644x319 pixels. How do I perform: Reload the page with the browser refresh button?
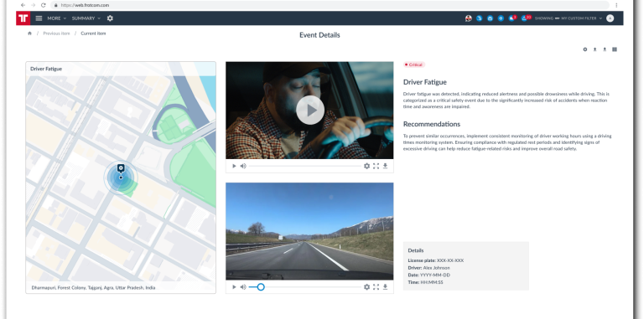click(43, 5)
